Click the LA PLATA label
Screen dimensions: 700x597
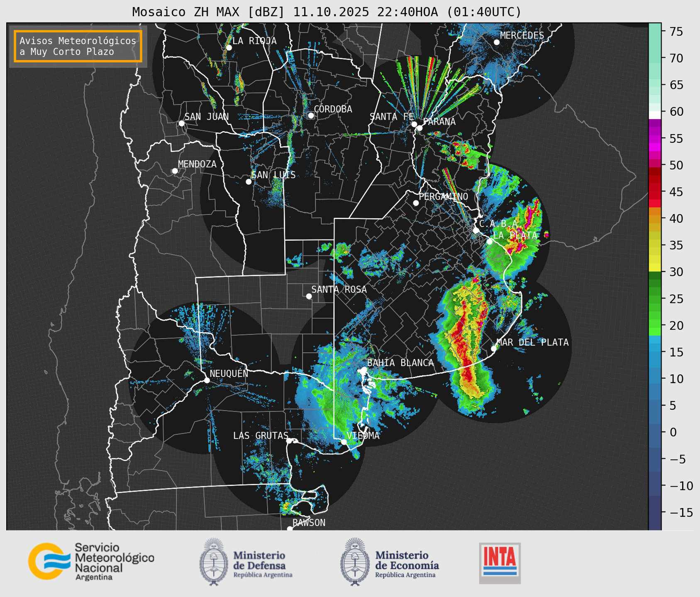(515, 235)
